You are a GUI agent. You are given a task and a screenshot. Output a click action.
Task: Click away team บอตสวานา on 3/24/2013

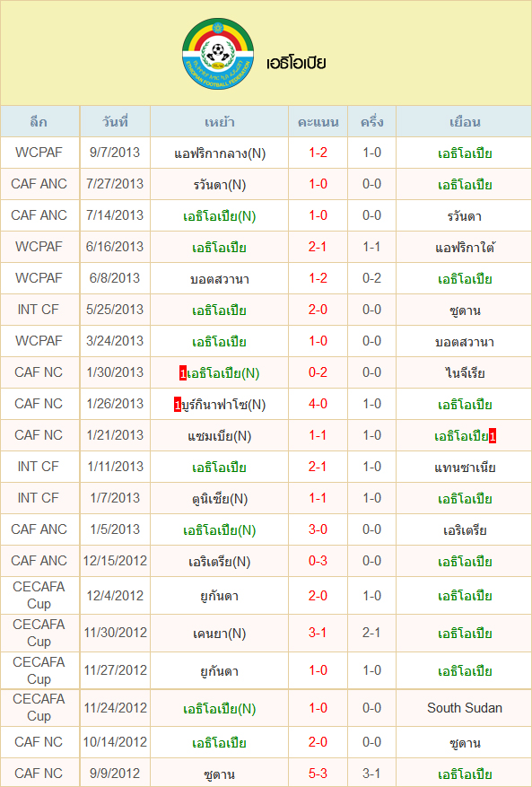coord(465,342)
